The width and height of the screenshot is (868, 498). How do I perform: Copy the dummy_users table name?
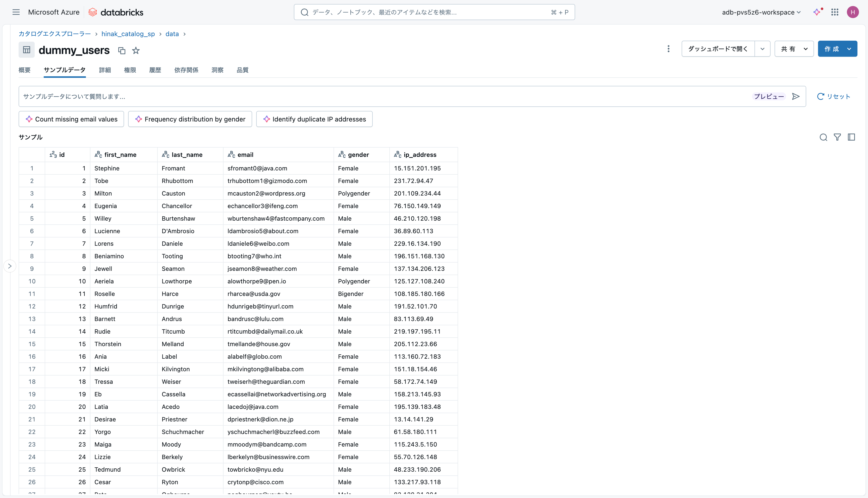tap(122, 51)
